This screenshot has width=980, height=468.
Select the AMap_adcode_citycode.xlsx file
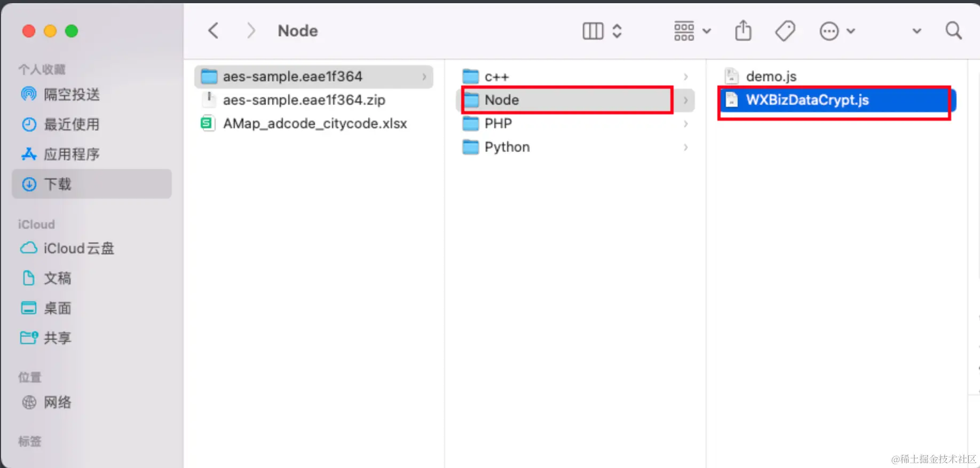click(x=314, y=123)
